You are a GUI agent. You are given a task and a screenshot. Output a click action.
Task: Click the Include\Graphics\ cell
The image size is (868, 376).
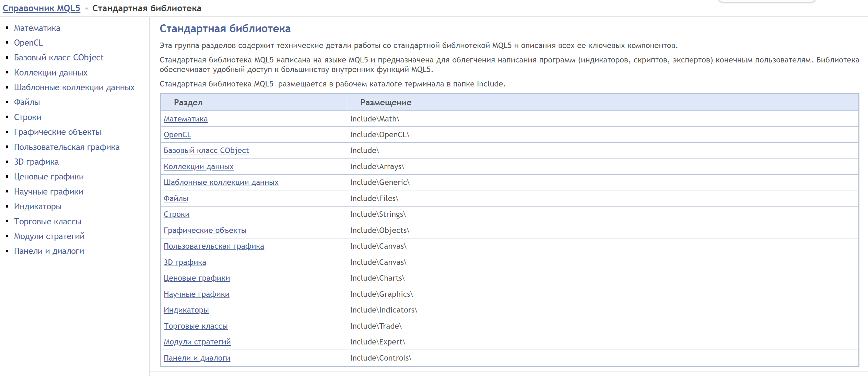[603, 294]
